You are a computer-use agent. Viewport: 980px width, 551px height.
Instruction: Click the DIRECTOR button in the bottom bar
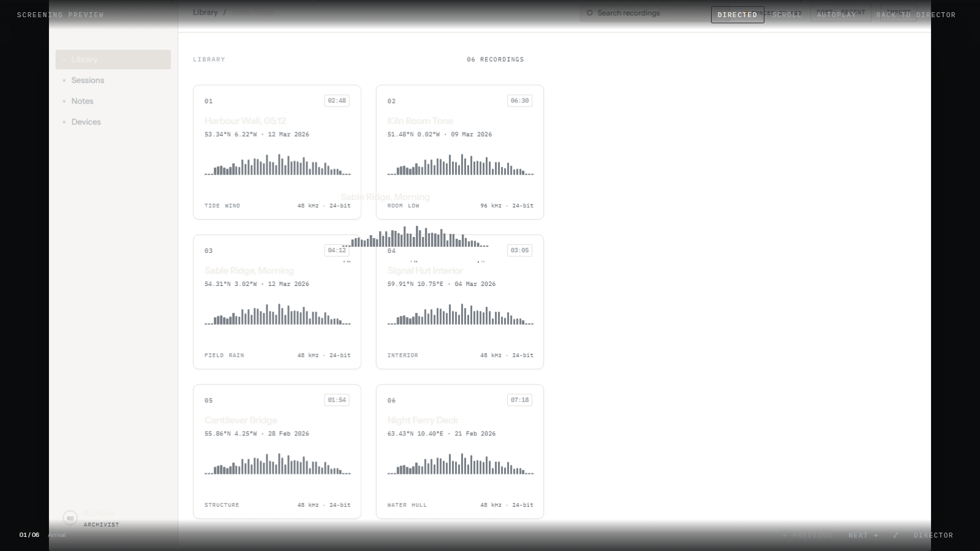pos(933,535)
